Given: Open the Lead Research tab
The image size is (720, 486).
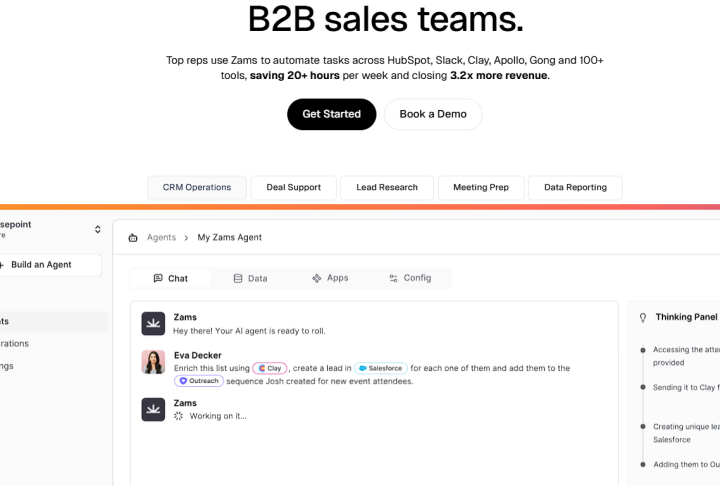Looking at the screenshot, I should point(386,187).
